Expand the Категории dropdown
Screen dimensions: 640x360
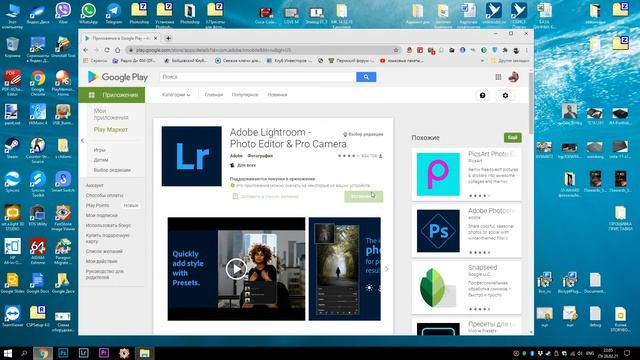(176, 95)
